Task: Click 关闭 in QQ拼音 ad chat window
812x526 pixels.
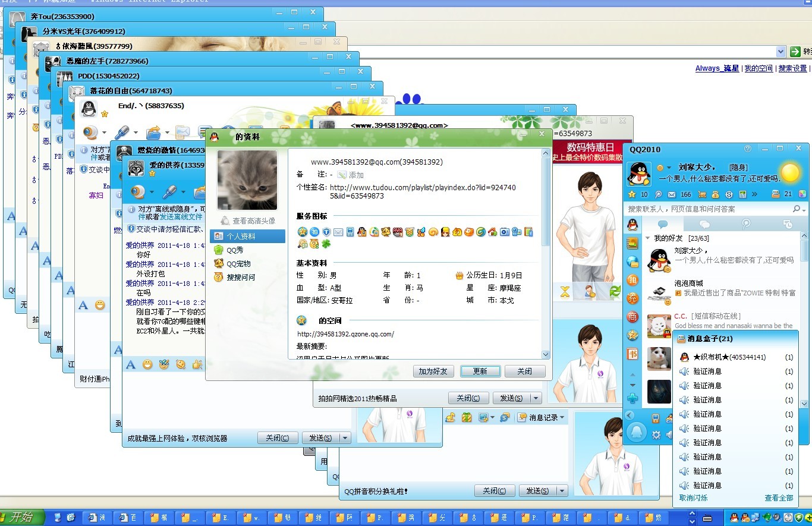Action: pos(495,491)
